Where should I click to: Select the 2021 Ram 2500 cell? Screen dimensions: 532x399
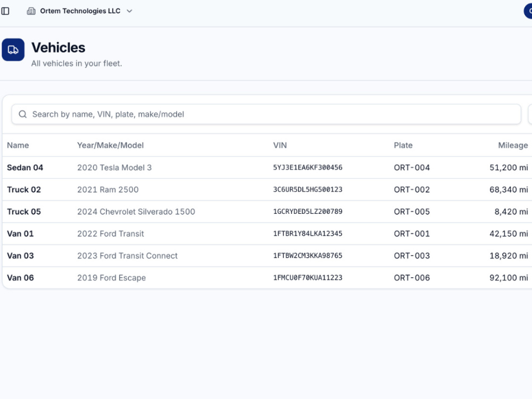(x=108, y=190)
